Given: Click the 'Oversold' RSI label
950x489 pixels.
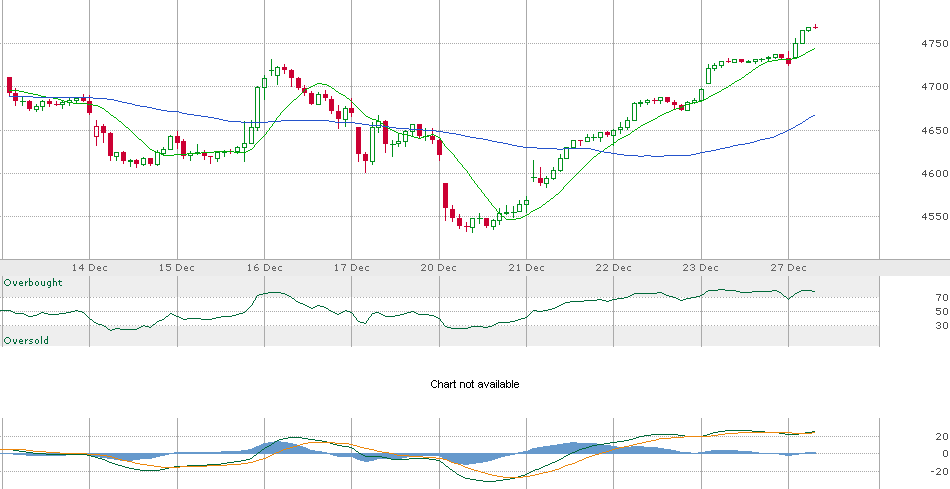Looking at the screenshot, I should coord(26,341).
